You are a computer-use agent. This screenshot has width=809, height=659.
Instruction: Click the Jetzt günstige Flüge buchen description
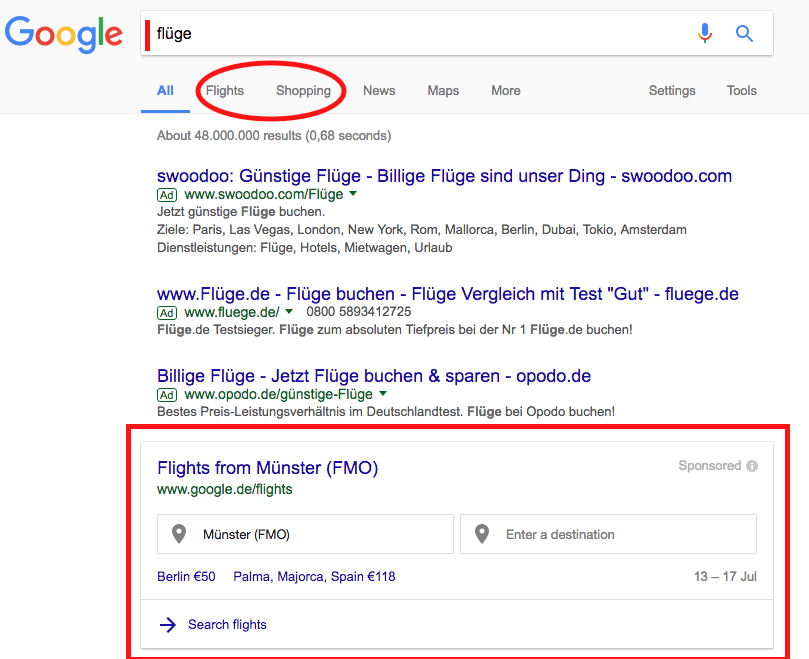click(x=241, y=212)
